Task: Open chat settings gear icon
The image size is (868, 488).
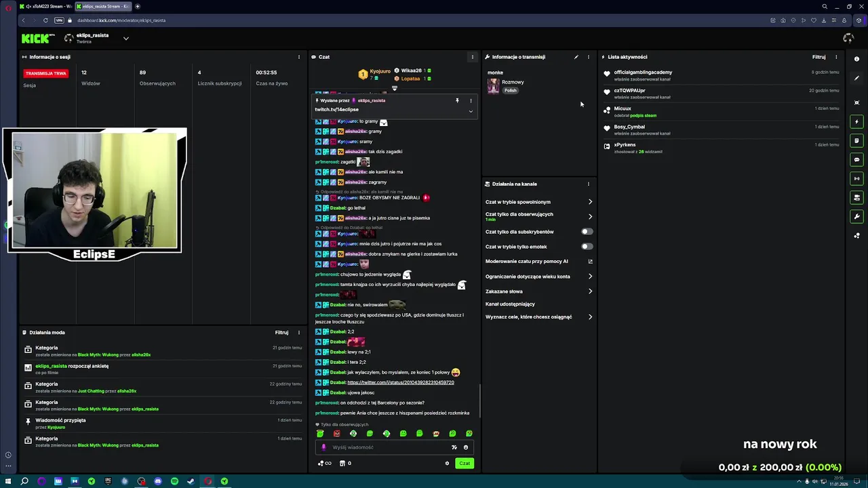Action: (x=447, y=464)
